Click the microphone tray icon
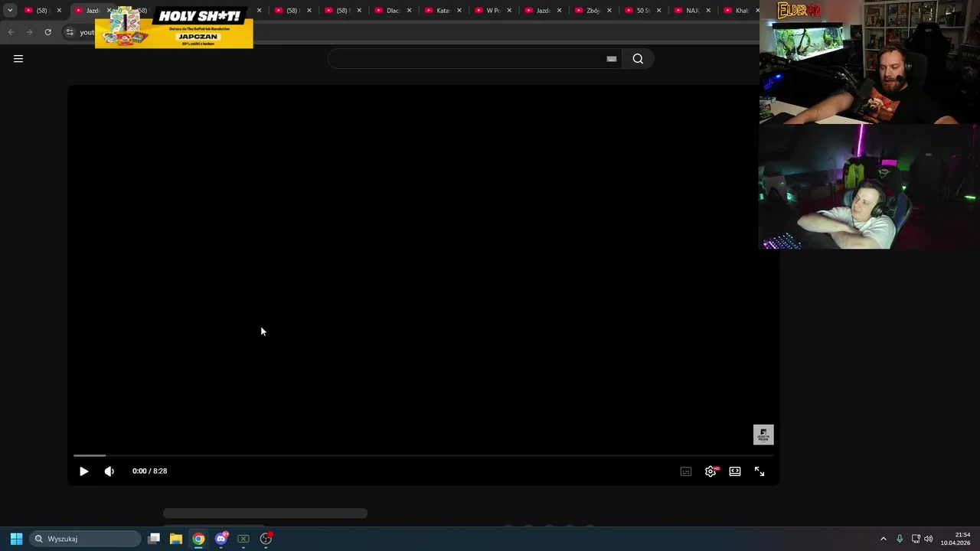 [x=900, y=539]
